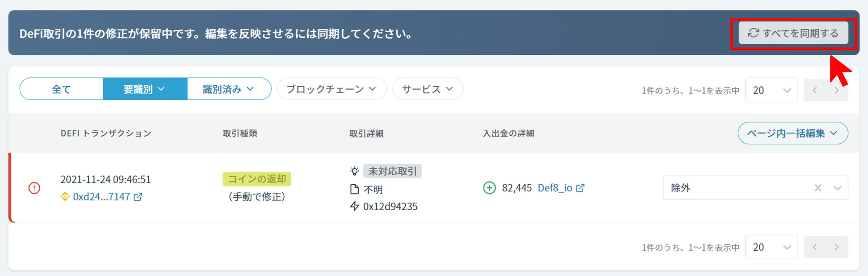
Task: Open the ページ内一括編集 dropdown
Action: [792, 133]
